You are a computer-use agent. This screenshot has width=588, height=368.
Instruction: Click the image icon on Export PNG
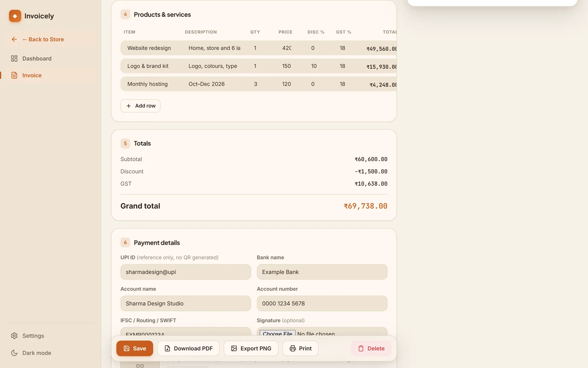pyautogui.click(x=234, y=348)
